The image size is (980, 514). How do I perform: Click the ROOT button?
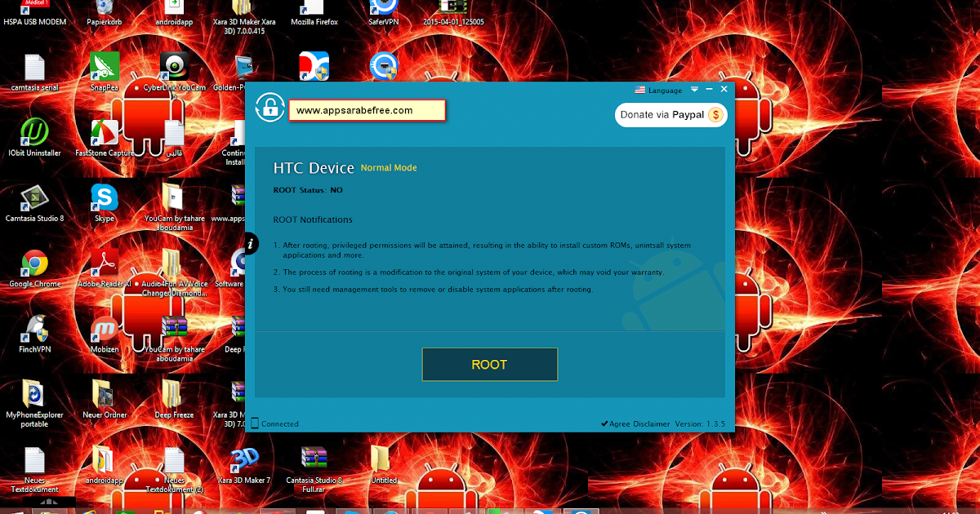pyautogui.click(x=489, y=365)
